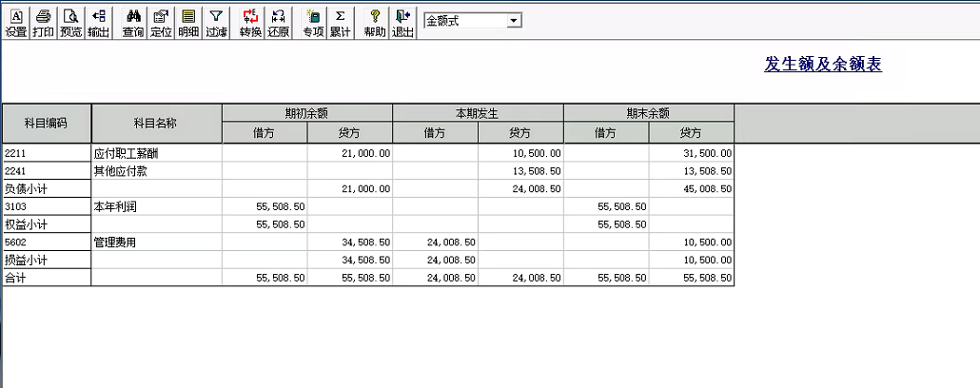Click 贷方 header under 本期发生

coord(520,133)
